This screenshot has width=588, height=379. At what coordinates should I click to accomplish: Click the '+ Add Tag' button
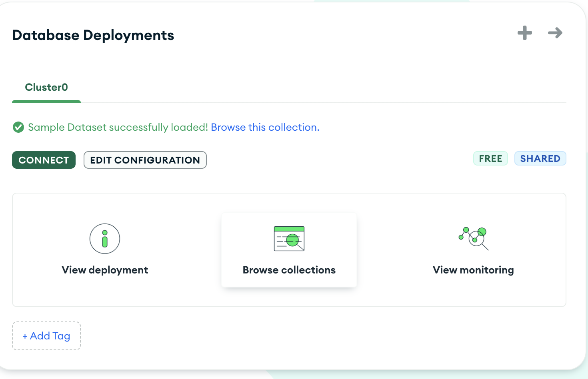46,336
